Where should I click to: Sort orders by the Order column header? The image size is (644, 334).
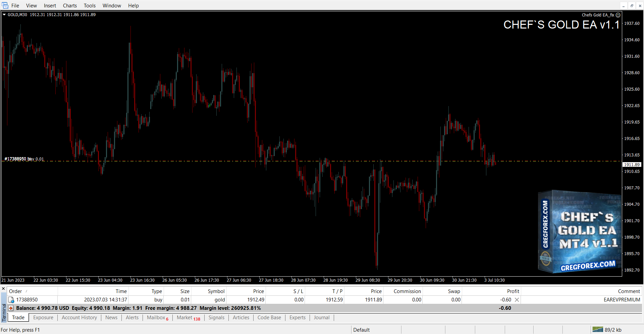15,291
